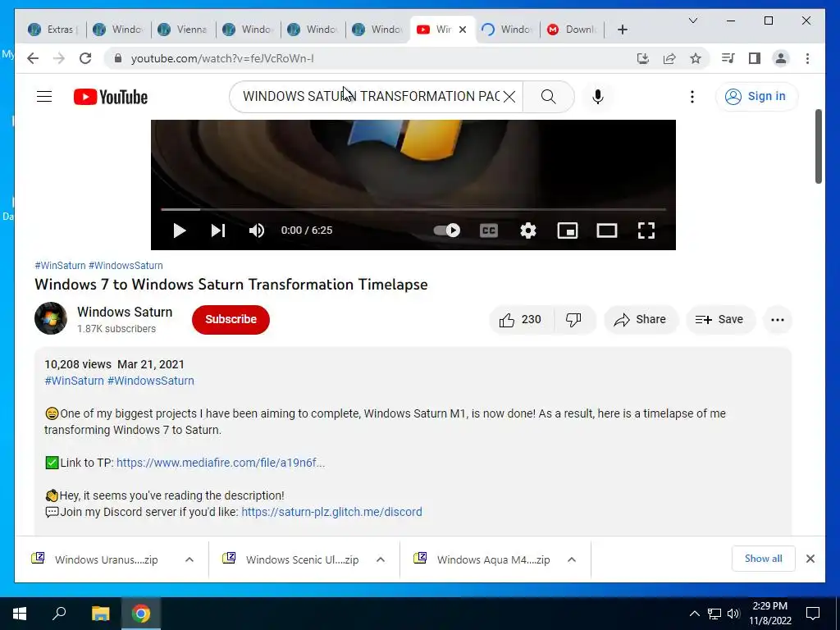Image resolution: width=840 pixels, height=630 pixels.
Task: Subscribe to Windows Saturn channel
Action: pyautogui.click(x=231, y=320)
